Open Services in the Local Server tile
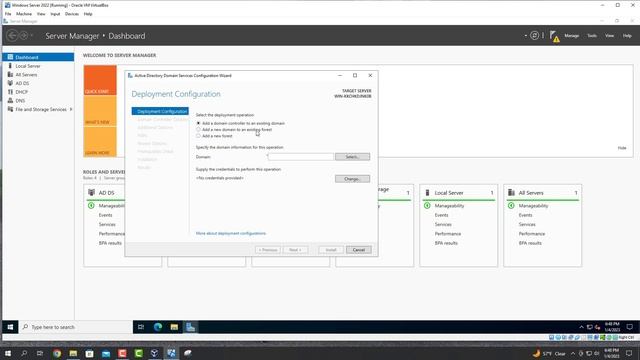 [443, 224]
